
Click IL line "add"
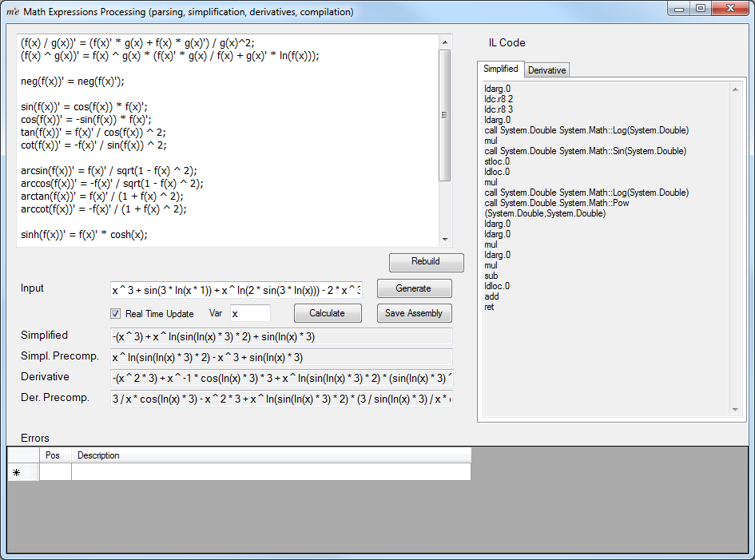tap(491, 296)
